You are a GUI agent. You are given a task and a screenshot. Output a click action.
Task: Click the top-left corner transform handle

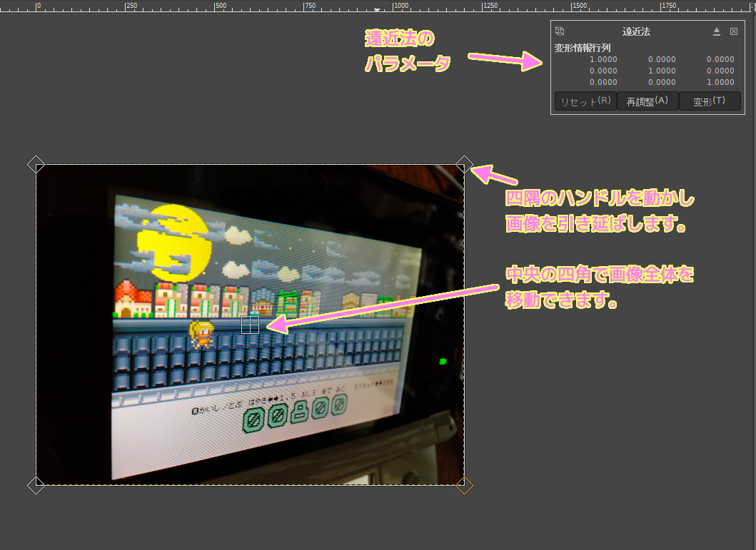click(36, 165)
